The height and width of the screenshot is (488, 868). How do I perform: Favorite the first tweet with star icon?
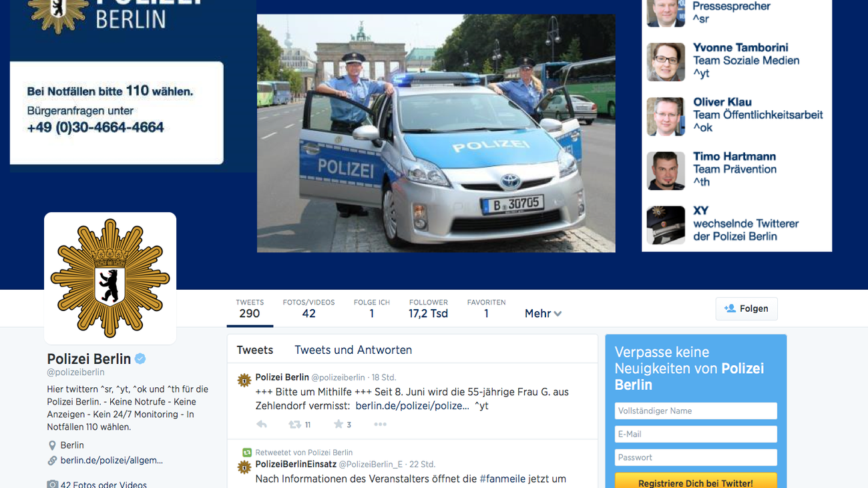click(339, 425)
